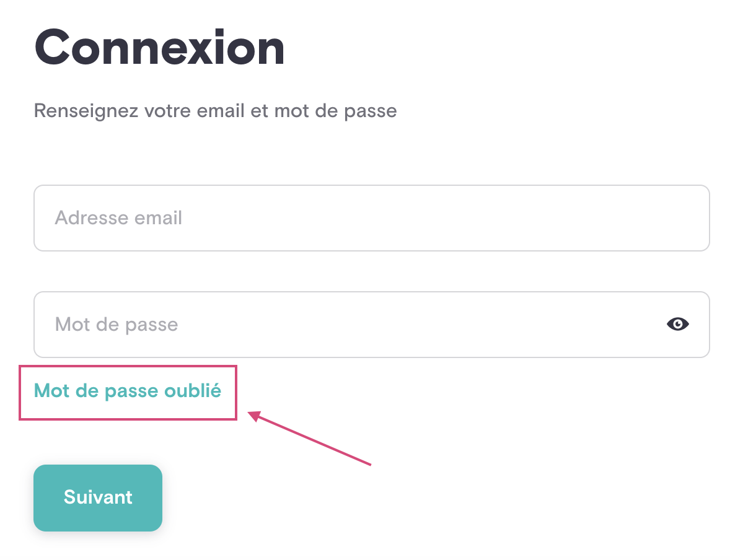Continue to next step via teal Suivant button
Image resolution: width=730 pixels, height=560 pixels.
click(98, 497)
